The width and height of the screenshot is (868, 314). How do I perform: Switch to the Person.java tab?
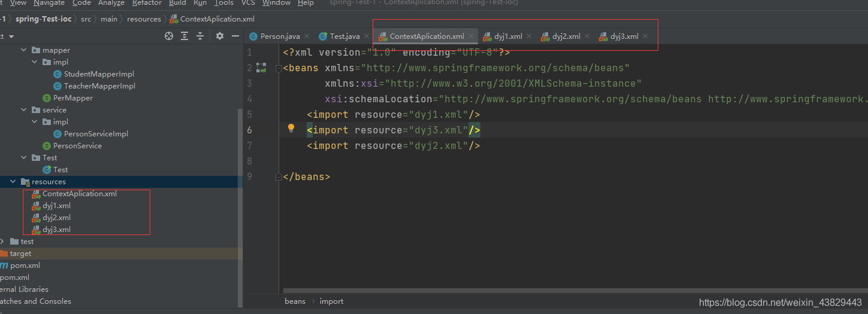(x=279, y=36)
